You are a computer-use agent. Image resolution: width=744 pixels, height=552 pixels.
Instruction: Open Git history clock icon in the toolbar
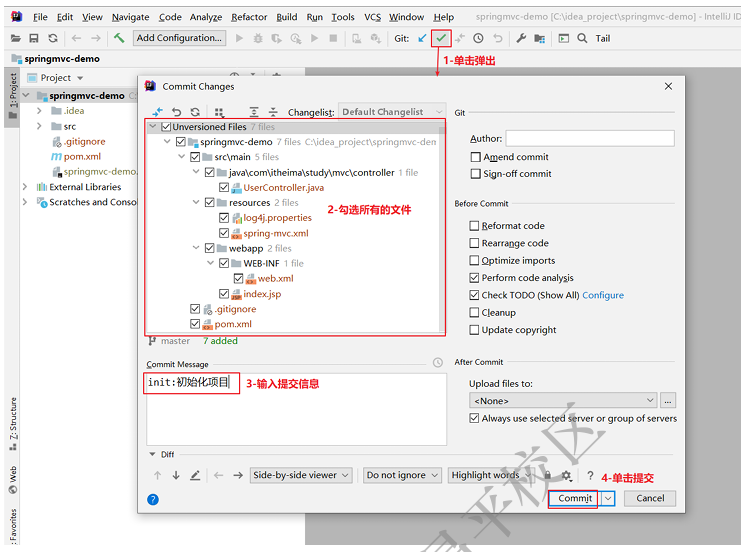coord(478,38)
